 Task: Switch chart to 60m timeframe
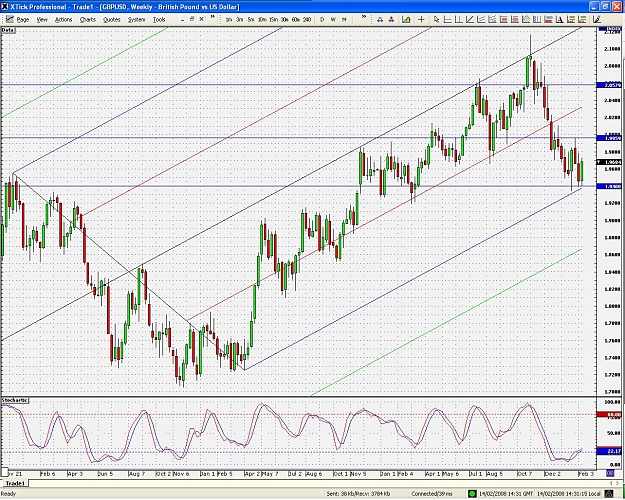[295, 19]
